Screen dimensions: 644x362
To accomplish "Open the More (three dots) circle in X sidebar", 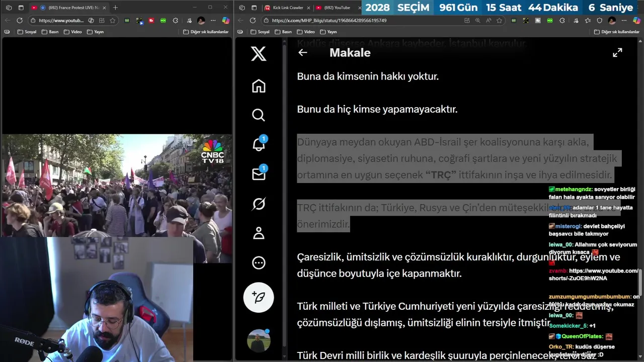I will pos(259,262).
